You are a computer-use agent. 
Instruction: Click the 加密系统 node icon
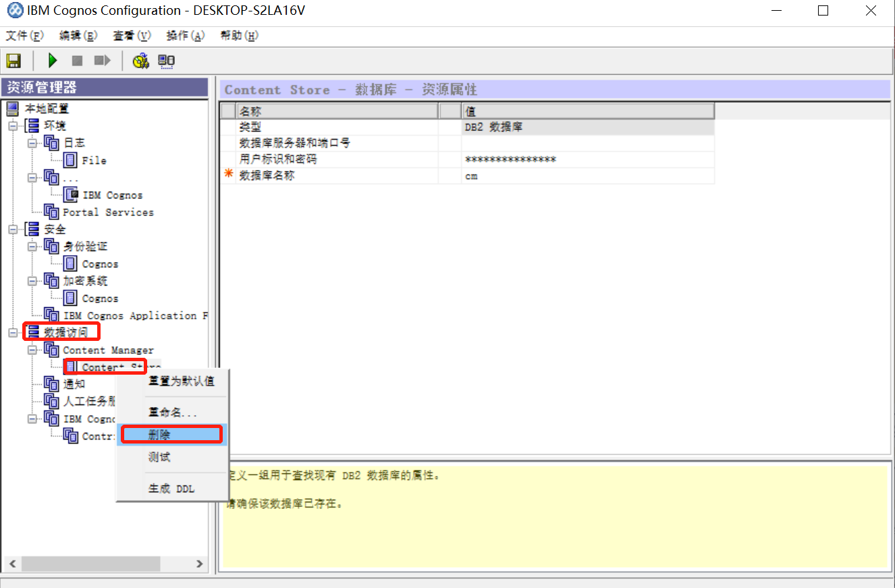pyautogui.click(x=51, y=281)
